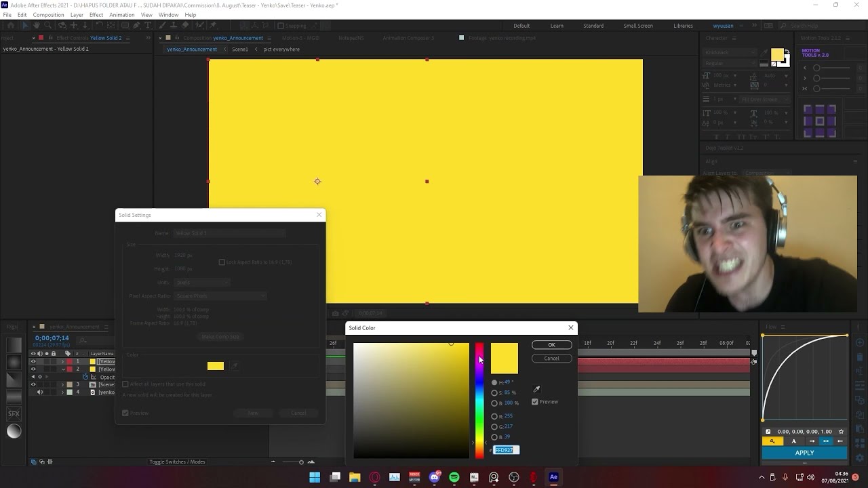Click the vertical hue slider bar
The image size is (868, 488).
(x=479, y=400)
